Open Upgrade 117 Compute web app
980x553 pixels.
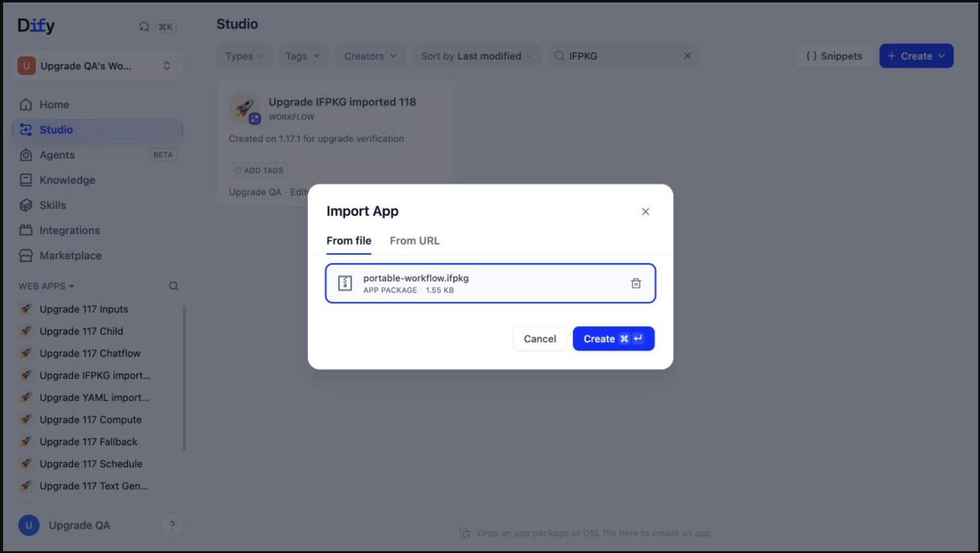pos(98,419)
